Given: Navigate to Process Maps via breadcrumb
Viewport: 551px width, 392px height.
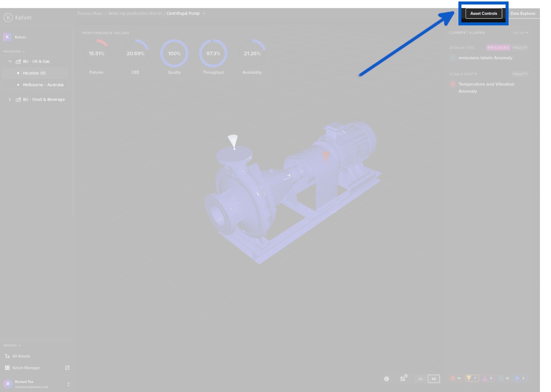Looking at the screenshot, I should pyautogui.click(x=90, y=13).
